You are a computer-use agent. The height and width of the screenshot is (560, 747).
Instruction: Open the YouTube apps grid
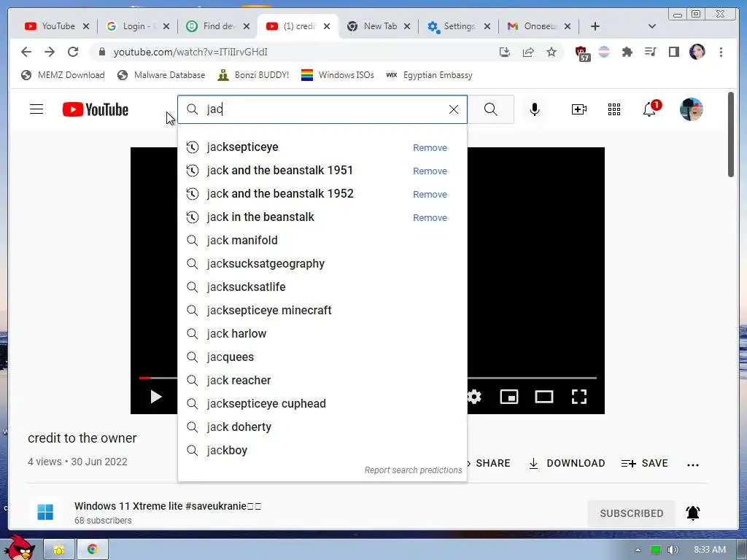(x=614, y=109)
